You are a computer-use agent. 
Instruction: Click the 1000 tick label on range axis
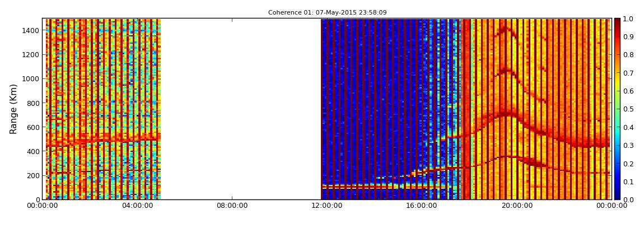click(31, 79)
